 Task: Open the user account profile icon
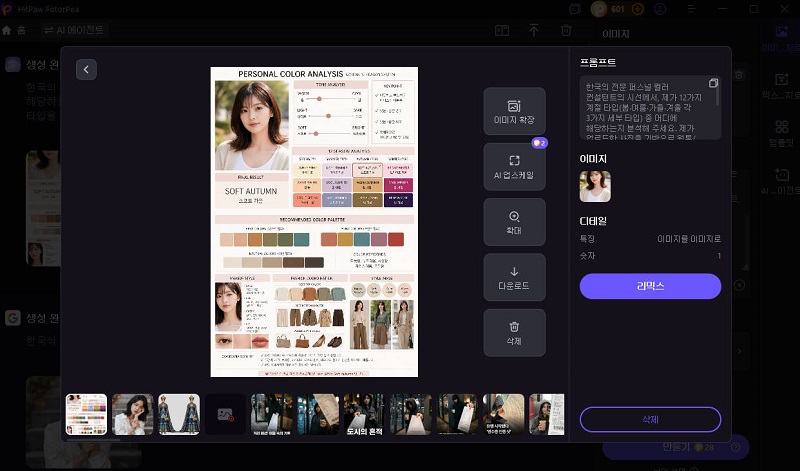tap(660, 9)
